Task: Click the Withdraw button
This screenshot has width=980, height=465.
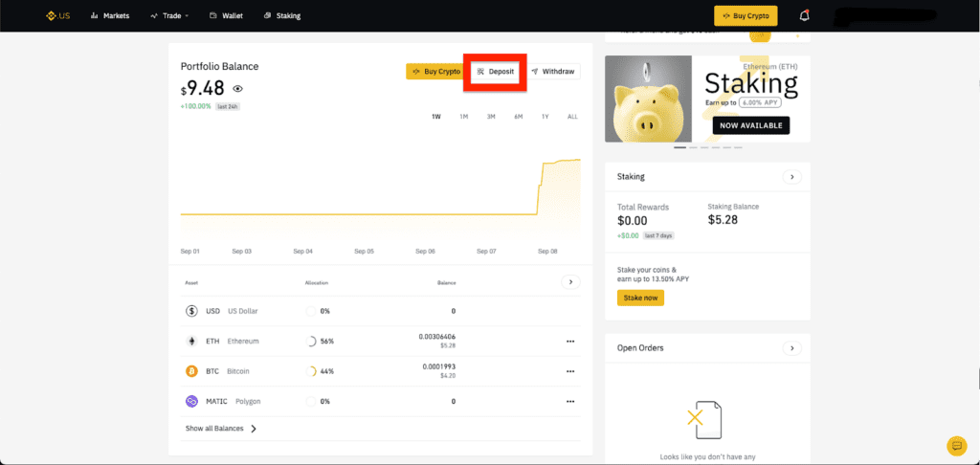Action: click(x=552, y=71)
